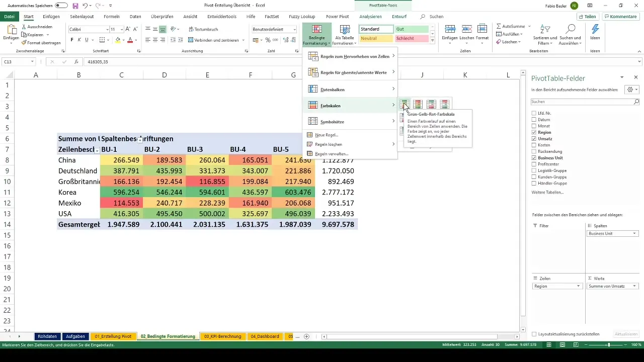Choose Neue Regel... menu entry
The width and height of the screenshot is (644, 362).
350,135
